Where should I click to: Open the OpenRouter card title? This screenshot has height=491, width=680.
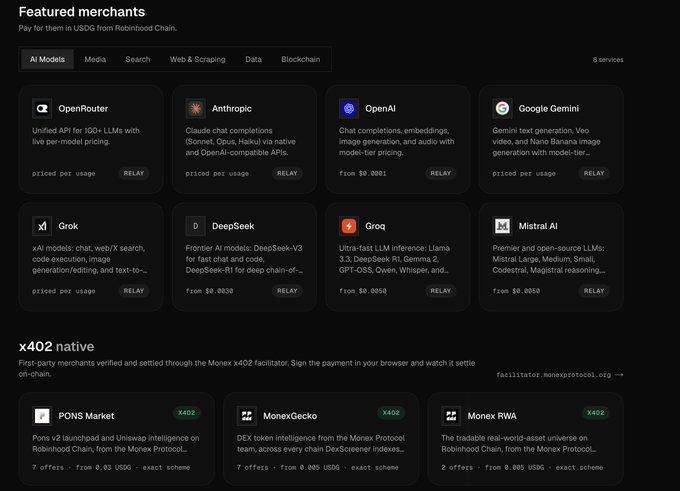coord(83,108)
